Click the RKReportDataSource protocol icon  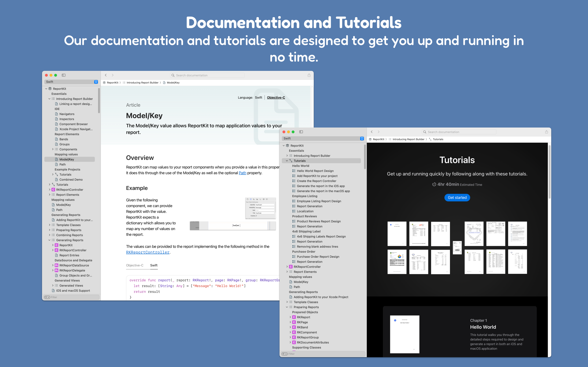click(56, 265)
